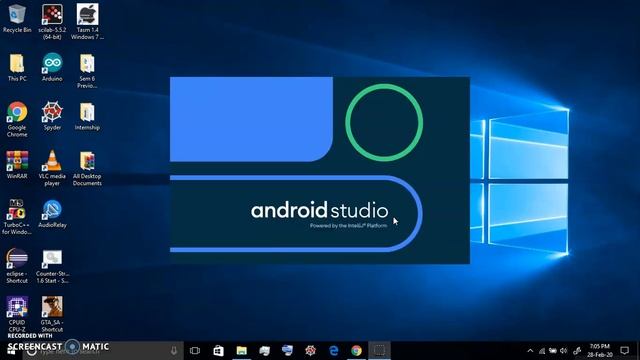The height and width of the screenshot is (360, 640).
Task: Select the TurboC++ for Windows shortcut
Action: (x=17, y=217)
